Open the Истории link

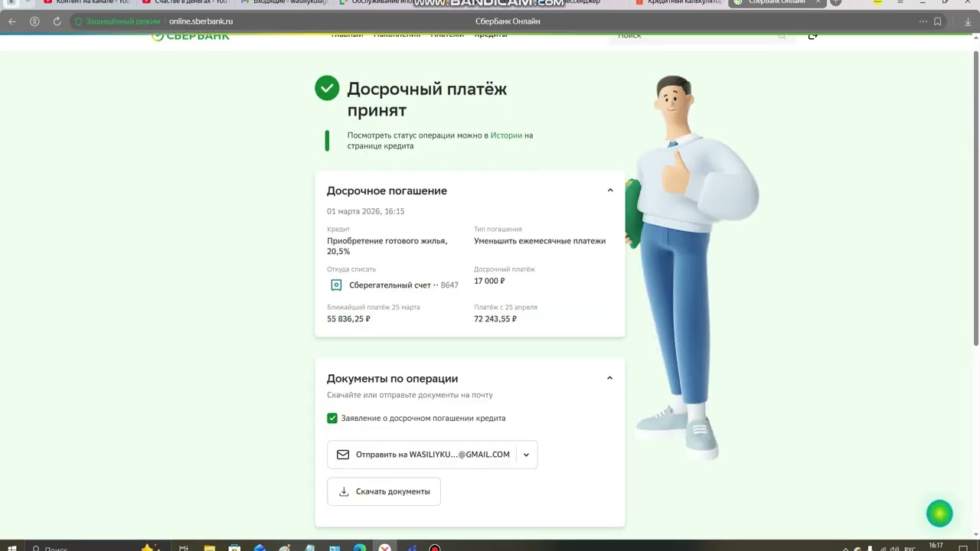click(506, 135)
